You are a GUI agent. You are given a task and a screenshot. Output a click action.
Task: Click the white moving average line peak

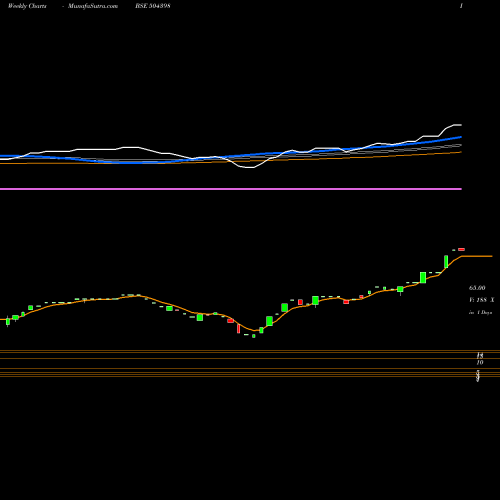457,125
